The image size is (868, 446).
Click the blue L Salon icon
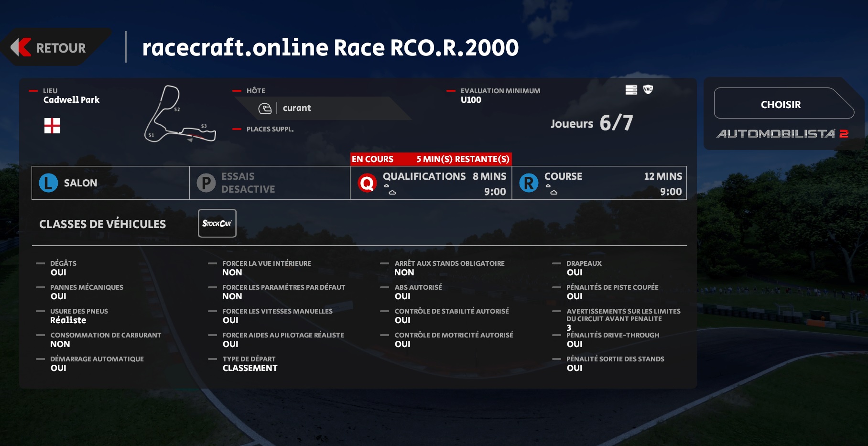coord(48,183)
